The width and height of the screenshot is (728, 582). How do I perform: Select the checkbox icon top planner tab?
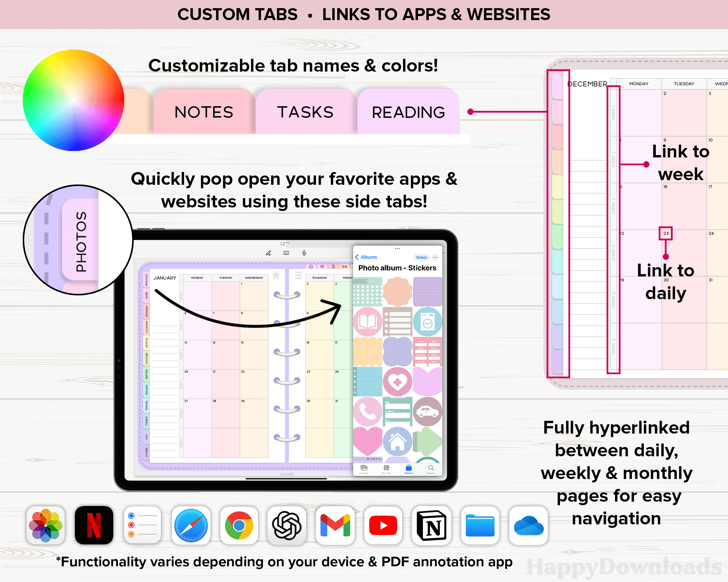coord(311,267)
